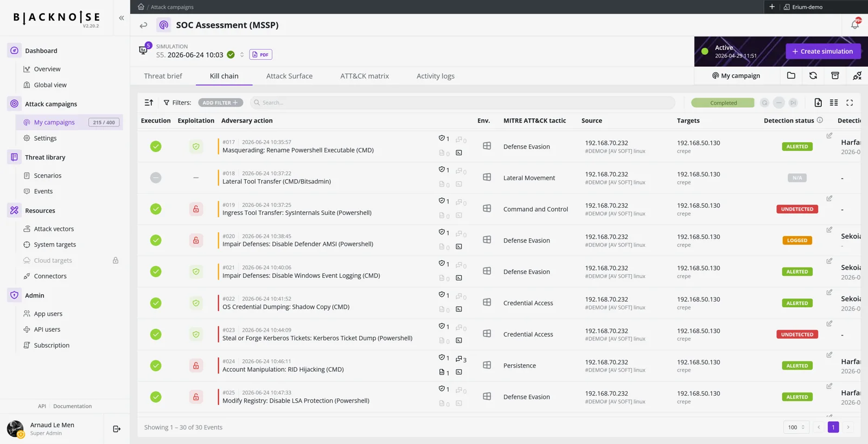Click the ADD FILTER button
This screenshot has height=444, width=868.
(x=220, y=103)
